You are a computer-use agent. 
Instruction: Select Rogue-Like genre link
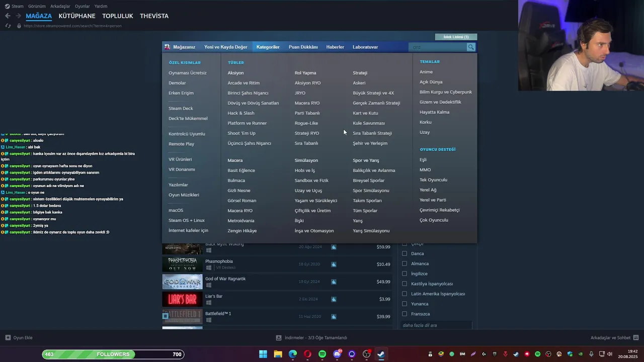[306, 123]
